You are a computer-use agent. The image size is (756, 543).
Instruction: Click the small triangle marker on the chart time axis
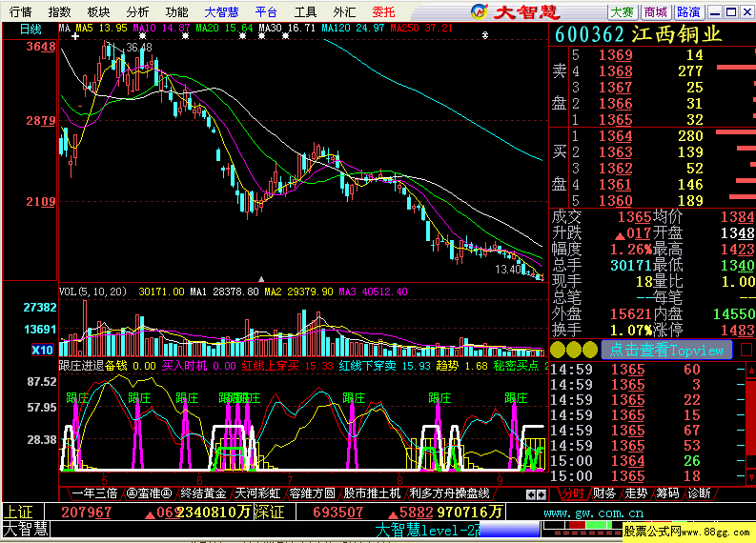click(261, 279)
